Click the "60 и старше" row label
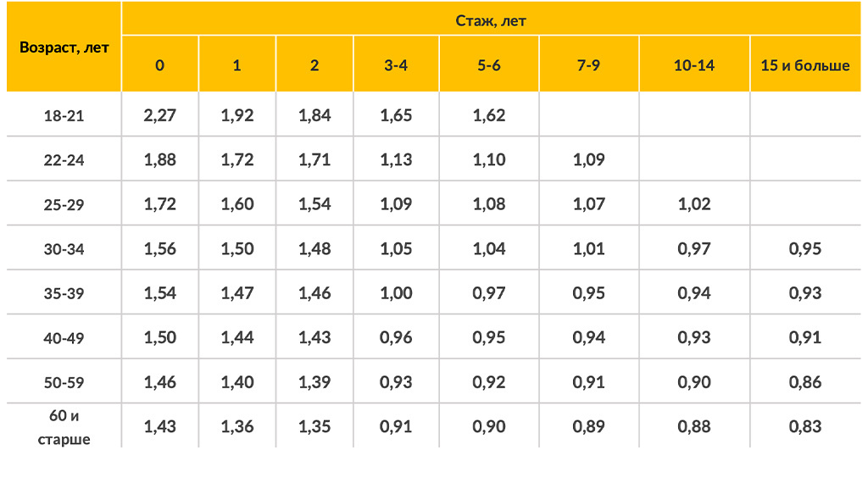Viewport: 868px width, 489px height. point(64,427)
